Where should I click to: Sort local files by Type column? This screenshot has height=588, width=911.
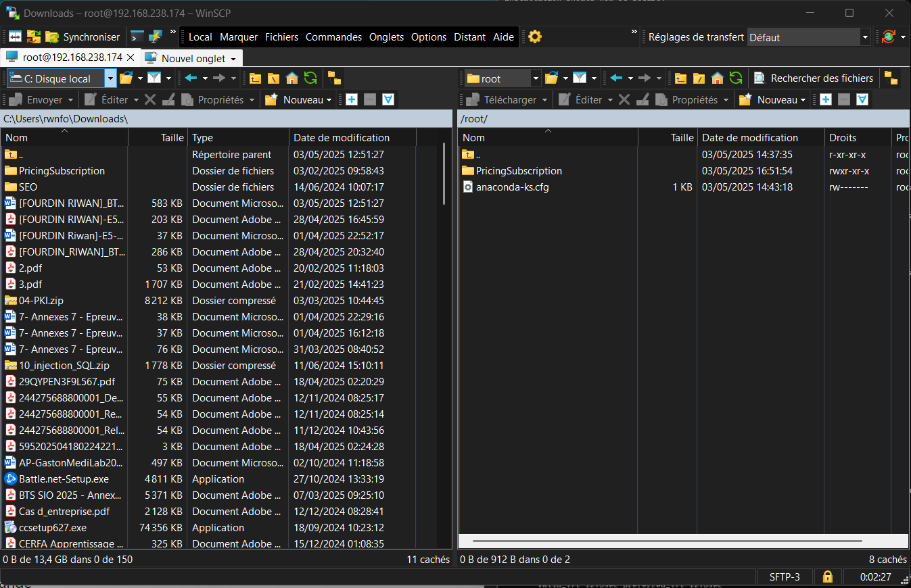[x=238, y=137]
